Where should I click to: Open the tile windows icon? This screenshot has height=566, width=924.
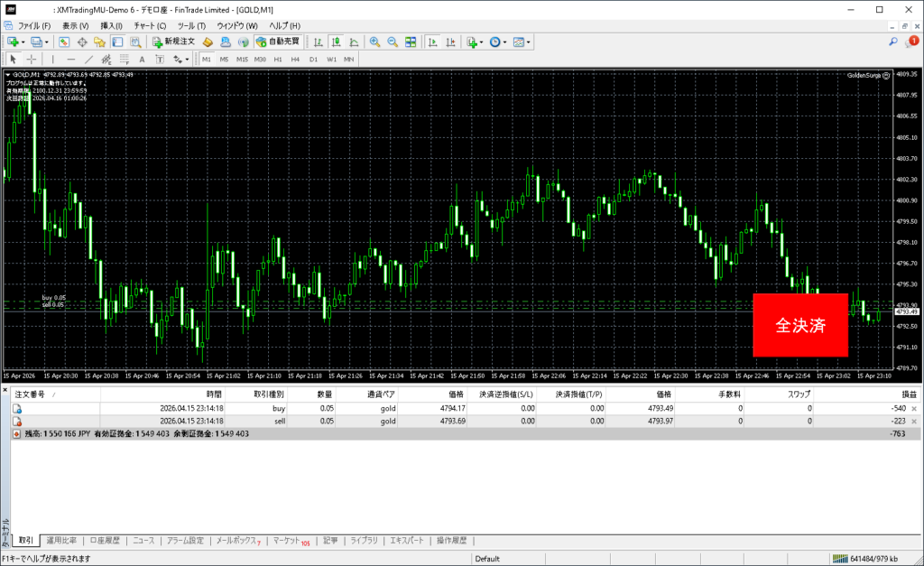[411, 42]
